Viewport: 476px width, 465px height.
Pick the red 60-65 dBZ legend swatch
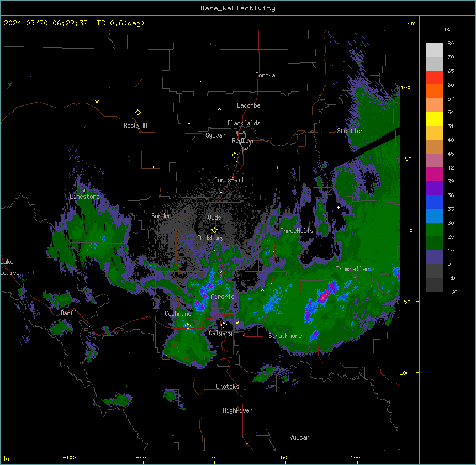[x=434, y=77]
